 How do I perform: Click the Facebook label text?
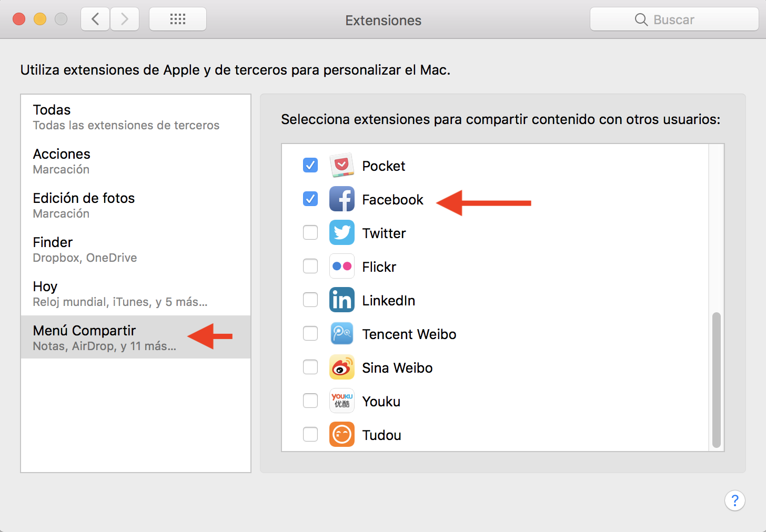click(392, 200)
